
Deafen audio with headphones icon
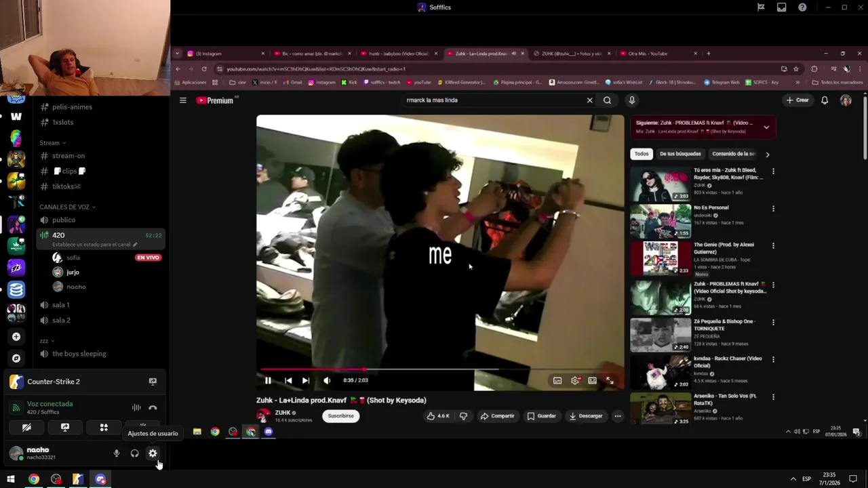[x=134, y=453]
